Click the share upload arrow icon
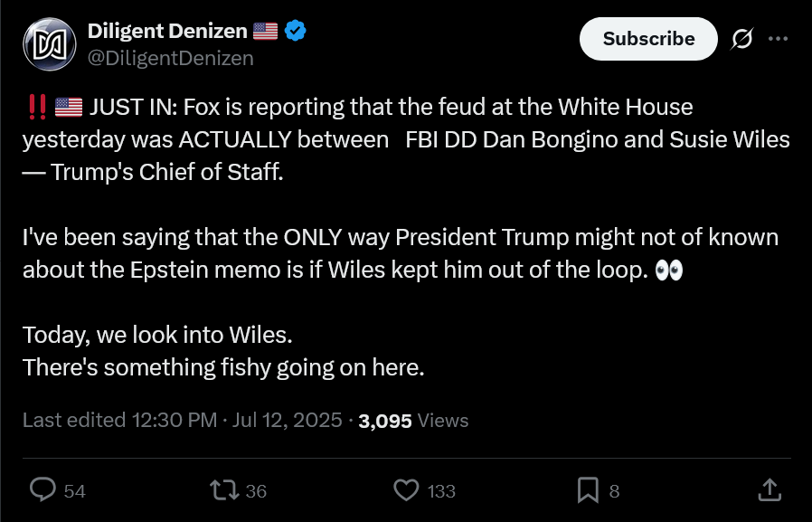 click(770, 490)
